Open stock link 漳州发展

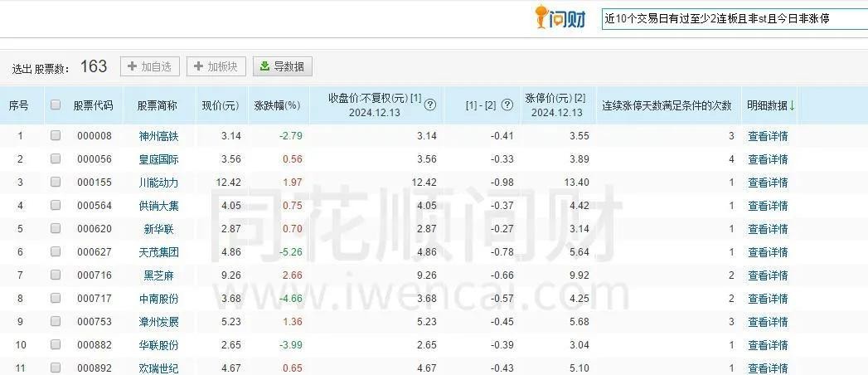click(158, 322)
